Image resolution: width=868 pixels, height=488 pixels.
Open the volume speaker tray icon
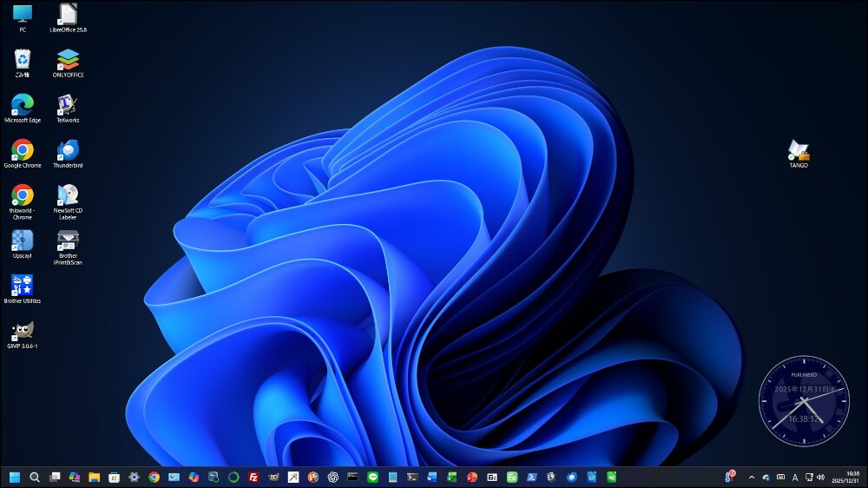click(x=821, y=477)
